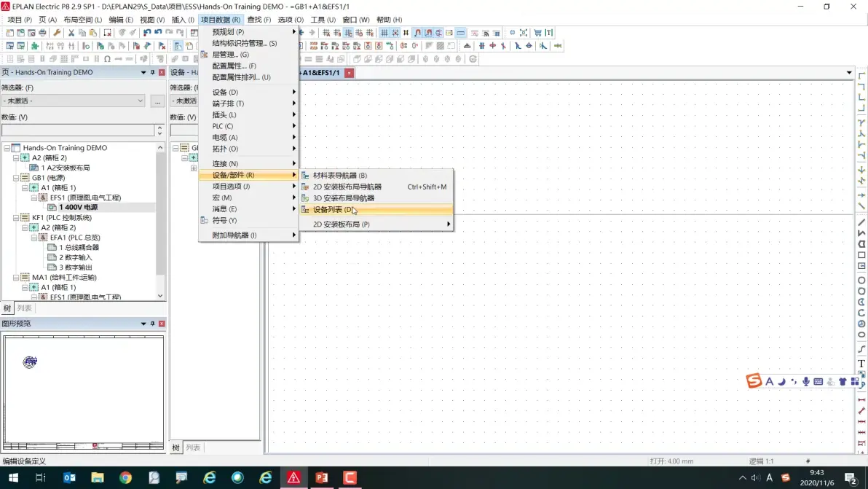Collapse the GB1 (电源) tree node
868x489 pixels.
[16, 178]
